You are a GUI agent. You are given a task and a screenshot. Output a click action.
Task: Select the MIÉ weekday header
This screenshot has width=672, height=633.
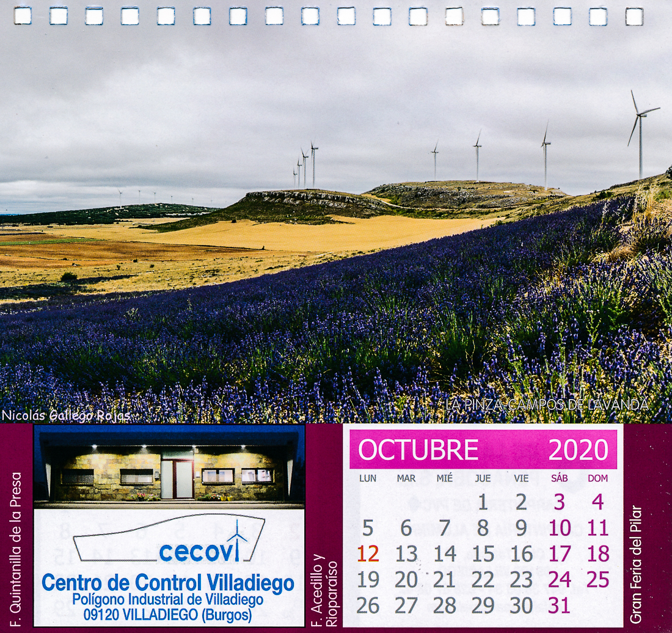(x=444, y=478)
